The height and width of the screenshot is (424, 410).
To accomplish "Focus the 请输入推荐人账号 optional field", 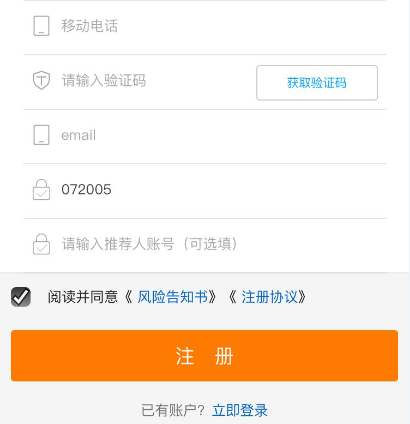I will click(x=205, y=244).
